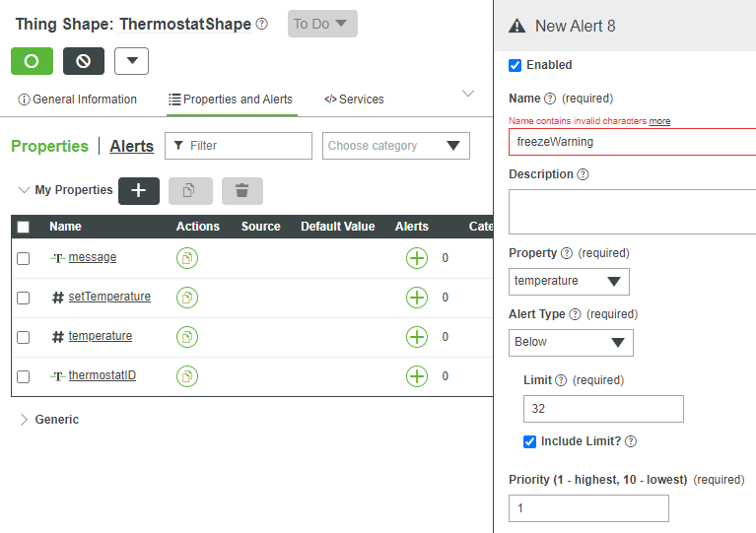The image size is (756, 533).
Task: Open the Choose category dropdown
Action: tap(395, 146)
